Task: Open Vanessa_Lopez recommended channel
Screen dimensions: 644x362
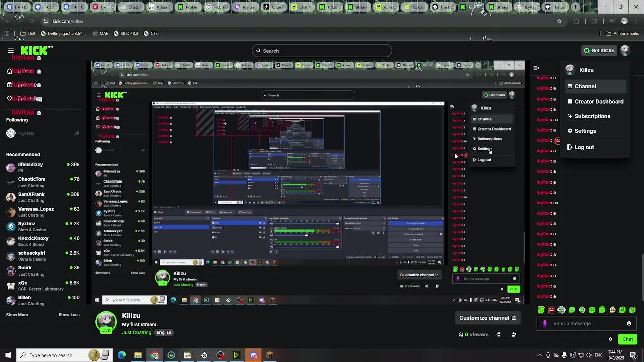Action: pyautogui.click(x=43, y=212)
